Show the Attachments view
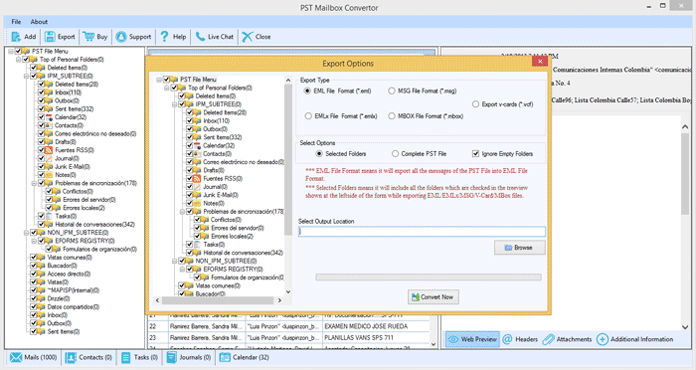The image size is (696, 370). pyautogui.click(x=567, y=339)
